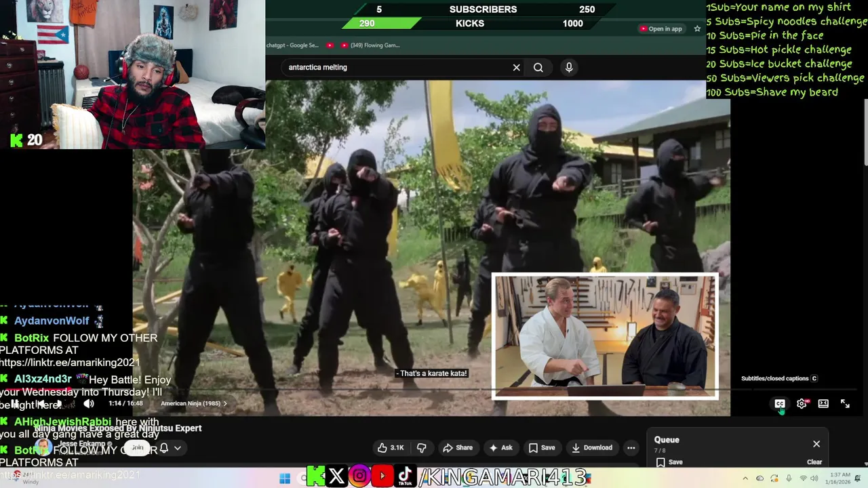Save the Queue as playlist
This screenshot has height=488, width=868.
coord(669,462)
